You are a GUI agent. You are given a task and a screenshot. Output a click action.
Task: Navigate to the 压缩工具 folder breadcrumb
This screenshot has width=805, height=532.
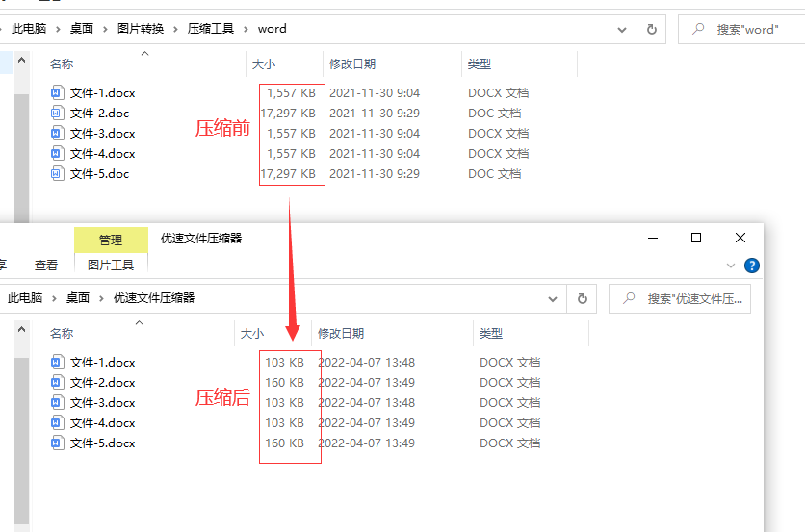pos(211,29)
